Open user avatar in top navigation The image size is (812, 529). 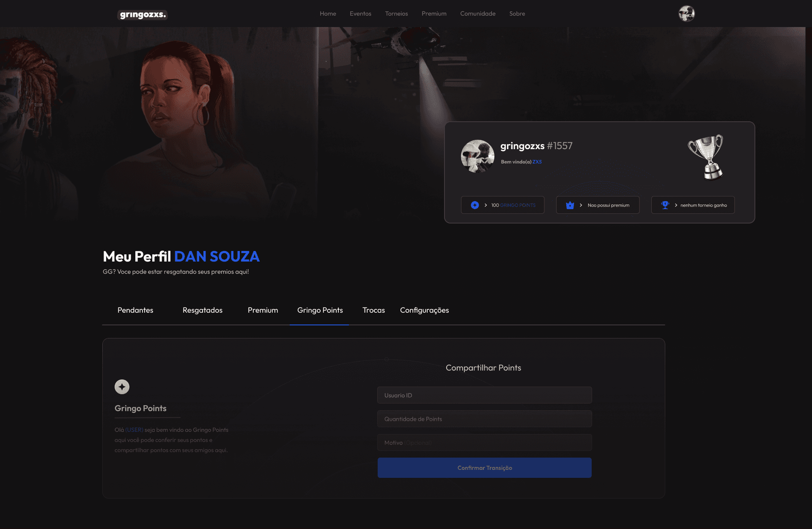[686, 14]
